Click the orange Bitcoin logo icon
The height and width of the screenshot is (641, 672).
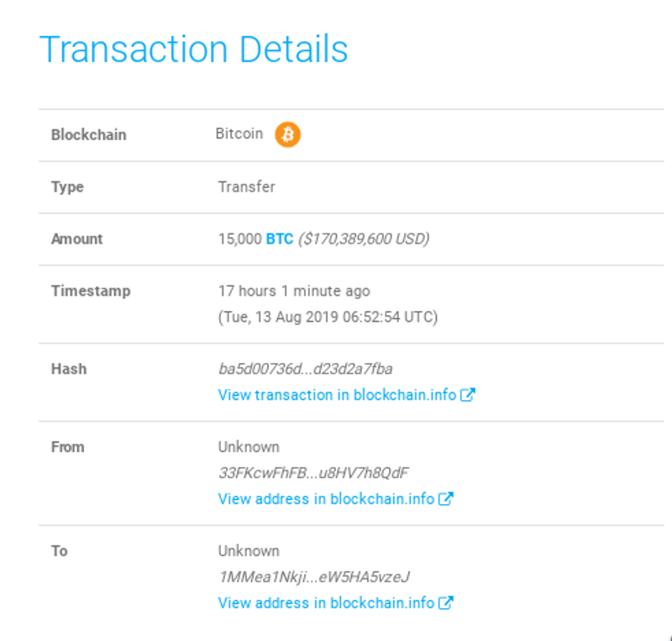click(x=287, y=134)
